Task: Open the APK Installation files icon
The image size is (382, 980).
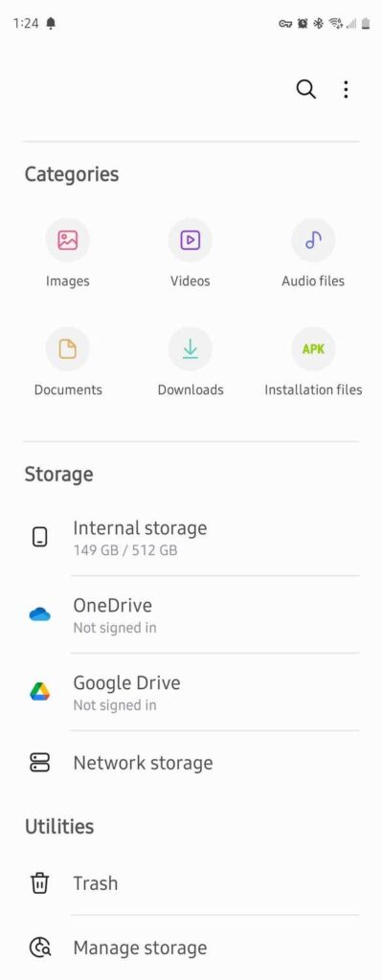Action: [313, 348]
